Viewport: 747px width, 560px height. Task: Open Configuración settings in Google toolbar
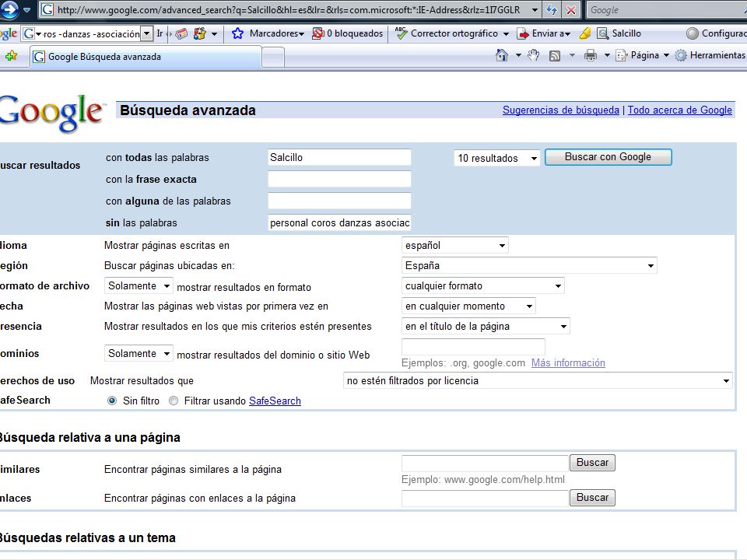coord(717,33)
